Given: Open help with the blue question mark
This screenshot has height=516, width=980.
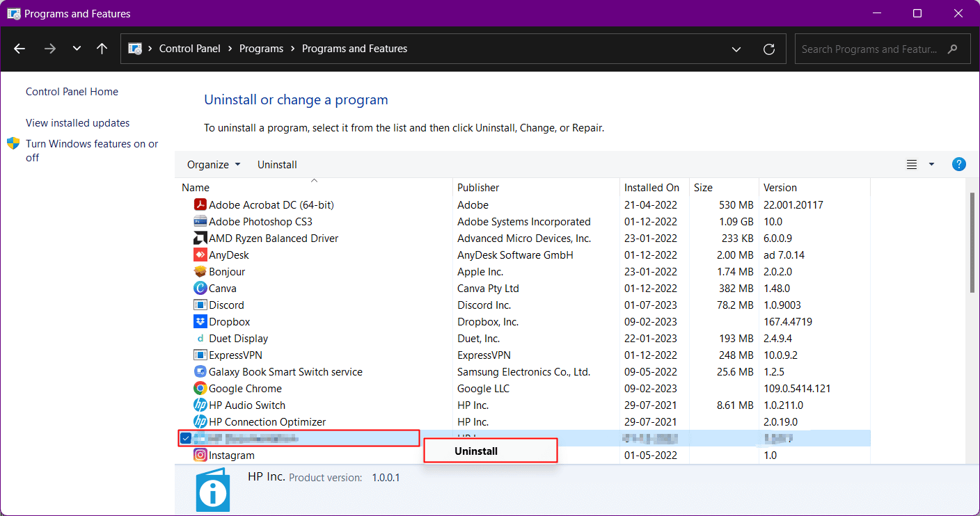Looking at the screenshot, I should pos(958,165).
